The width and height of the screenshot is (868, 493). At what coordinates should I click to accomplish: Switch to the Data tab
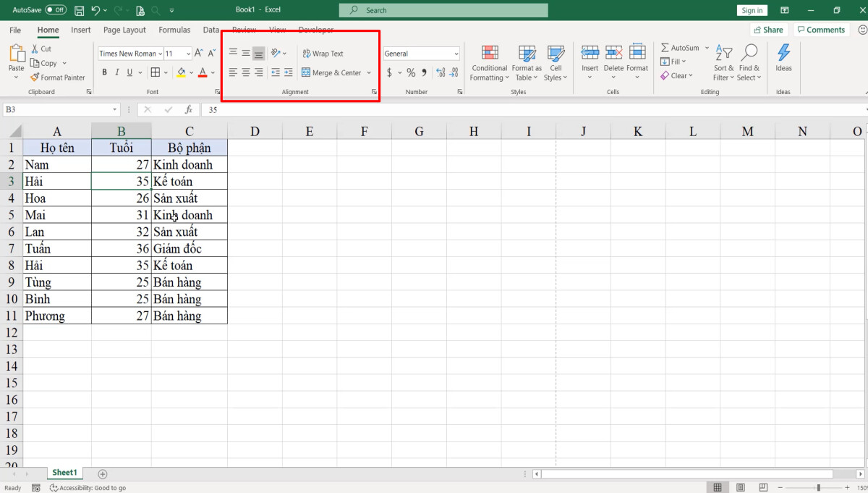210,30
